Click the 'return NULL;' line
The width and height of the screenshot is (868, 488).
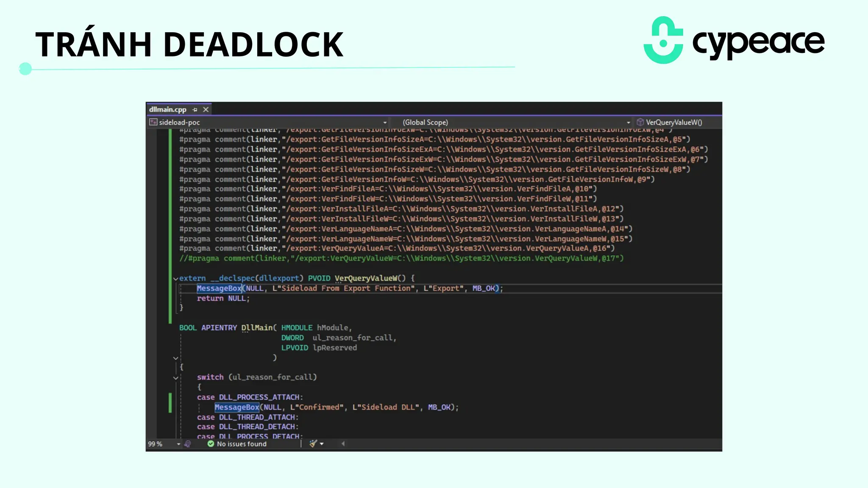(x=223, y=298)
